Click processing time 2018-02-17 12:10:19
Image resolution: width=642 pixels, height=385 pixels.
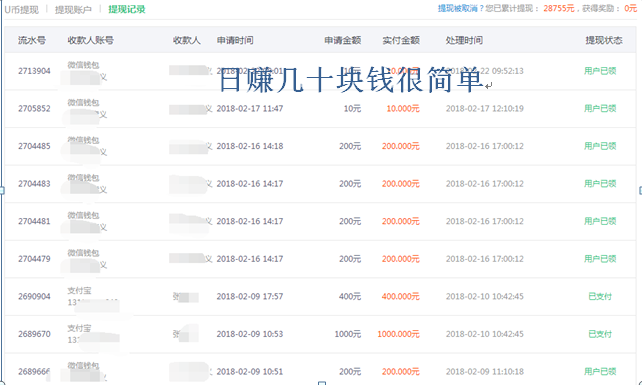point(484,109)
